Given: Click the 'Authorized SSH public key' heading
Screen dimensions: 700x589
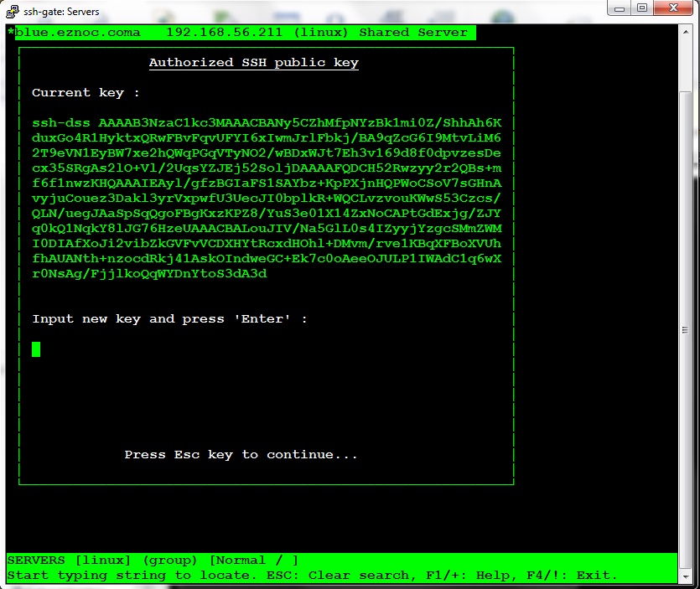Looking at the screenshot, I should [x=253, y=62].
